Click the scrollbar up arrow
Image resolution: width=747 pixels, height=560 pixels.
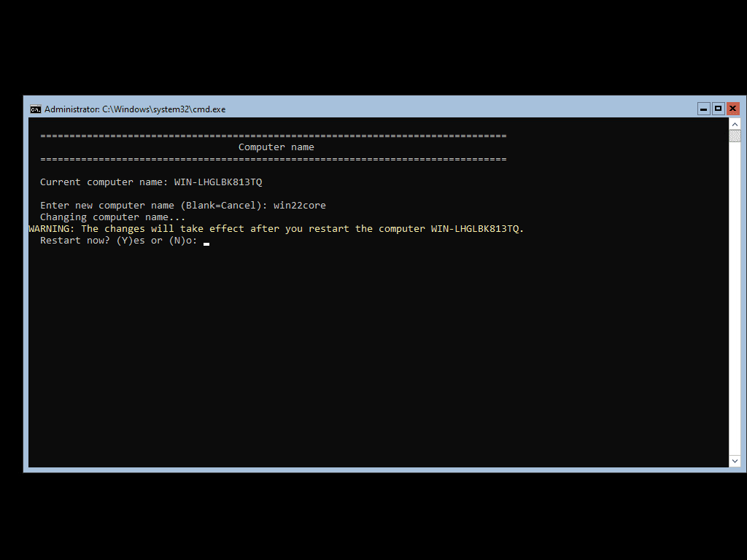click(x=735, y=123)
